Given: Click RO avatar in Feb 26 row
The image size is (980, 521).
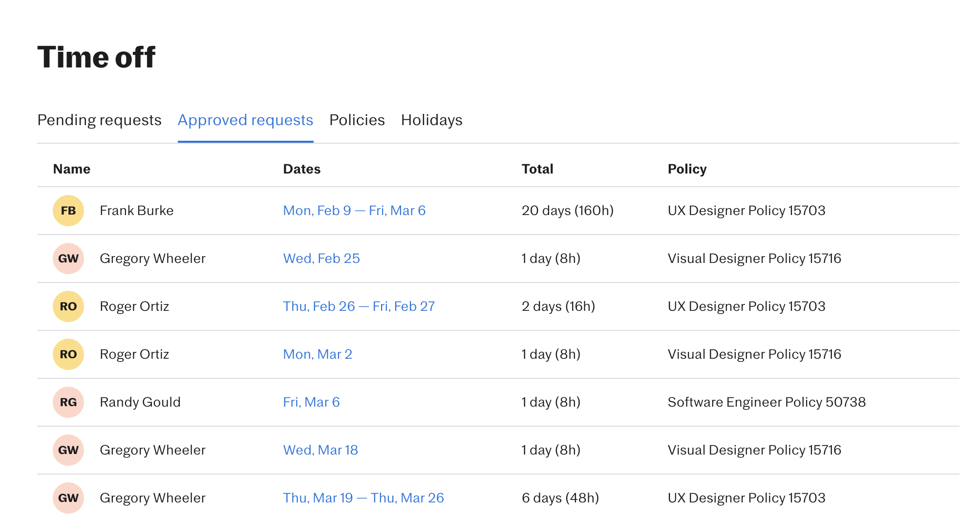Looking at the screenshot, I should tap(68, 306).
